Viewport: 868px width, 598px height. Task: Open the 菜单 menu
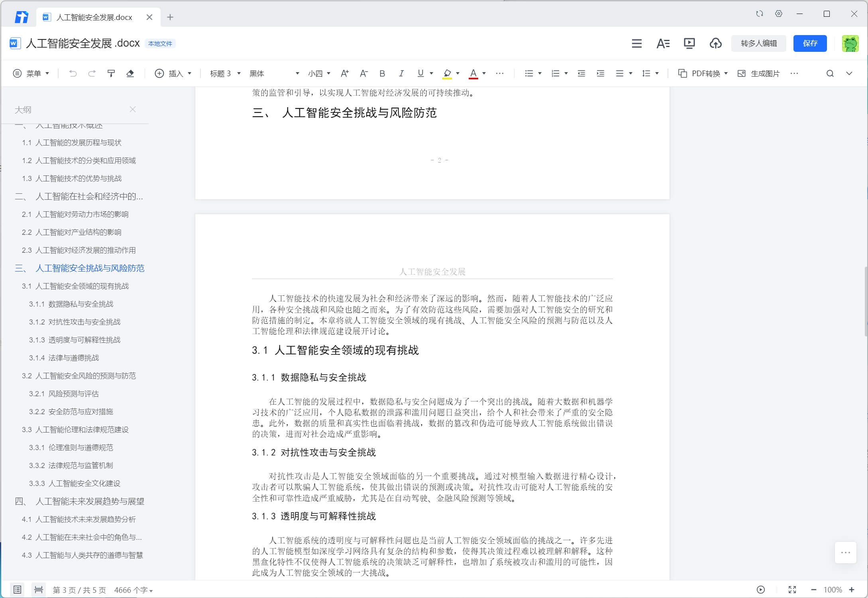[31, 73]
